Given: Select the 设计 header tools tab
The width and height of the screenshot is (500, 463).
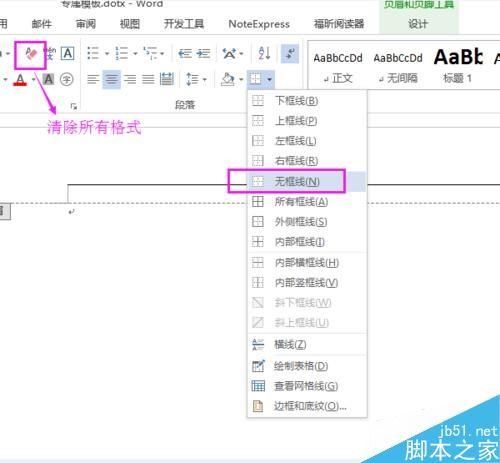Looking at the screenshot, I should [x=418, y=24].
